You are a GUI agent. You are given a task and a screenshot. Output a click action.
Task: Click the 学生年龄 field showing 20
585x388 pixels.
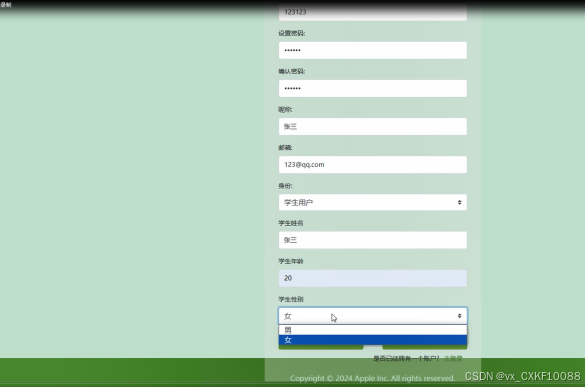click(x=372, y=278)
